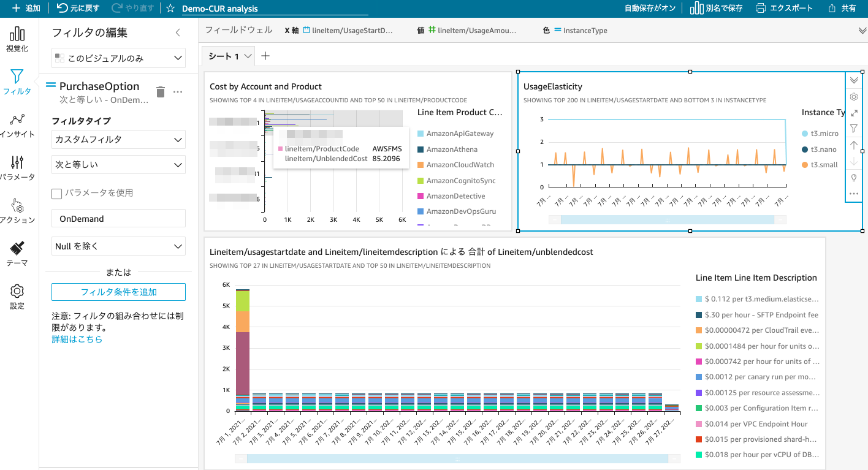Click the フィルタ条件を追加 button
868x470 pixels.
(x=118, y=292)
